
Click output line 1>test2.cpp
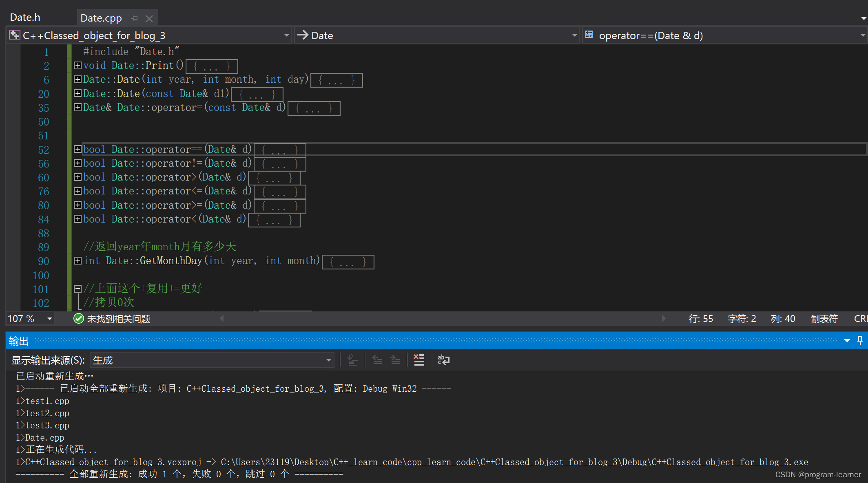click(43, 413)
